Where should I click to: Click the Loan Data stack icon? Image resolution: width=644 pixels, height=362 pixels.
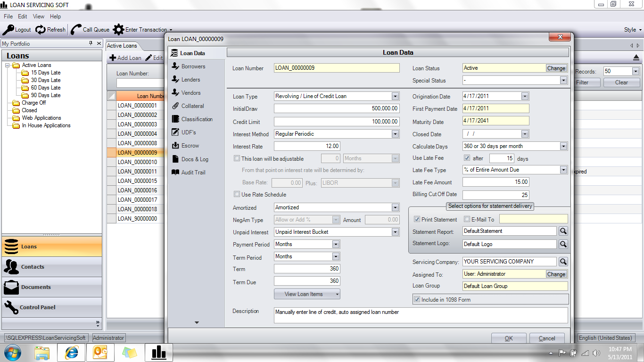click(175, 53)
